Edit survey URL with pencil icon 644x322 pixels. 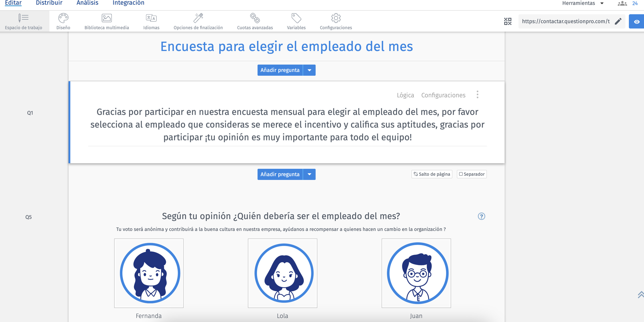[x=618, y=22]
